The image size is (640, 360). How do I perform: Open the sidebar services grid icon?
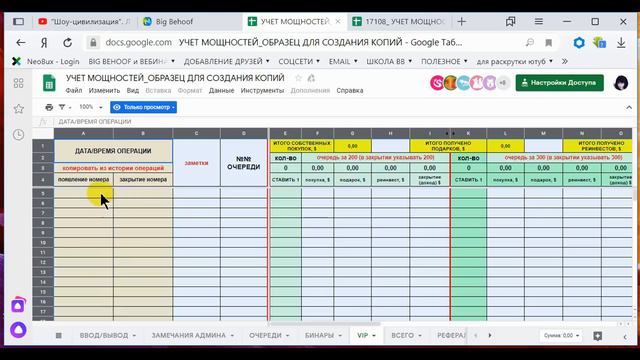pos(18,83)
